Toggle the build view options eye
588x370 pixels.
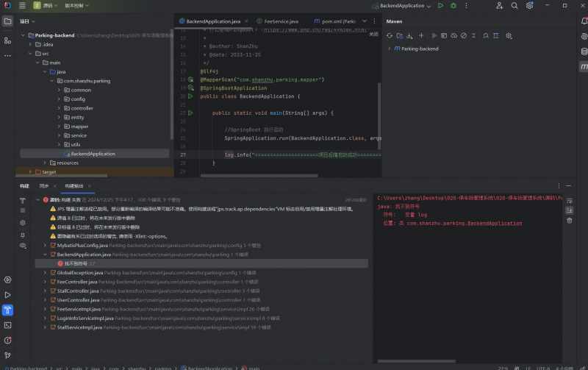pyautogui.click(x=23, y=246)
